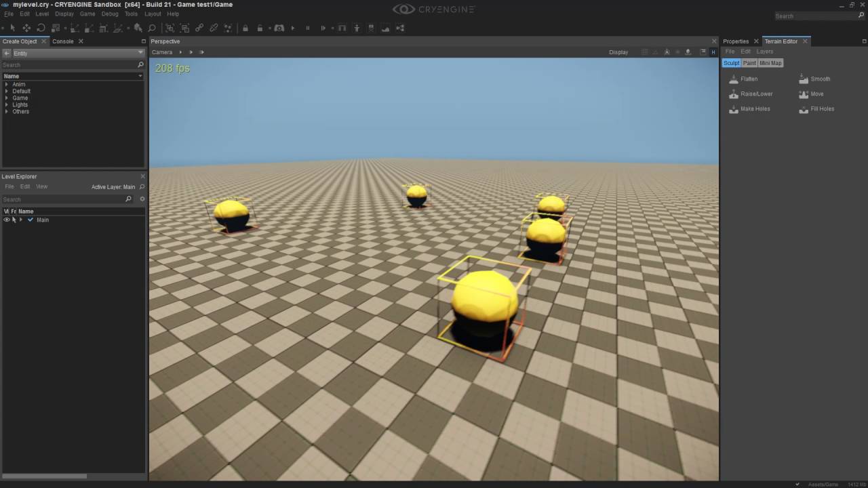Click the 'Active Layer: Main' label
This screenshot has height=488, width=868.
tap(113, 187)
